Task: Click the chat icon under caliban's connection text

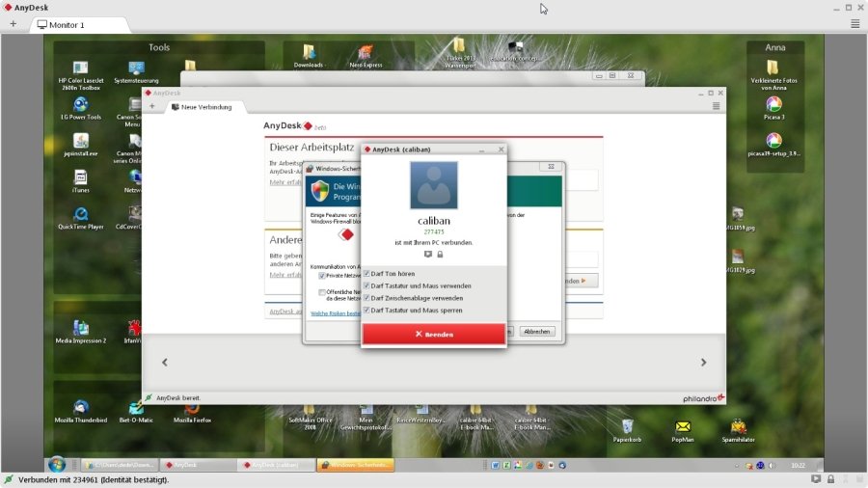Action: click(x=428, y=254)
